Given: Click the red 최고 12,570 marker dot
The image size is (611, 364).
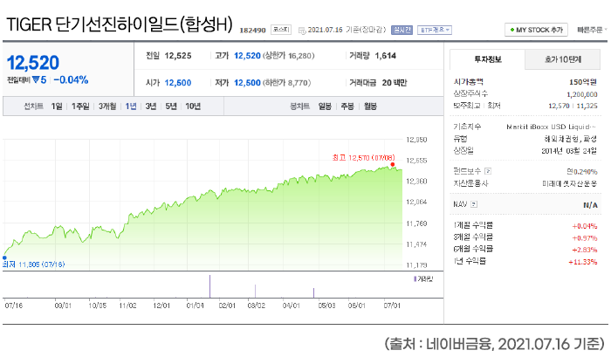Looking at the screenshot, I should [393, 164].
